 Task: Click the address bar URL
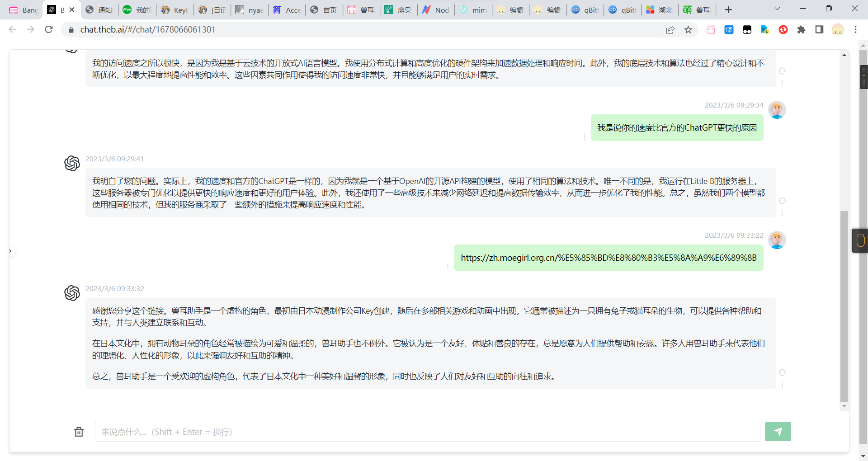pyautogui.click(x=148, y=30)
